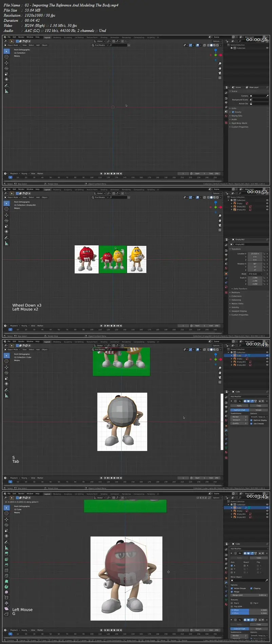Toggle the Gravity checkbox in Scene properties
The width and height of the screenshot is (272, 644).
click(x=233, y=112)
